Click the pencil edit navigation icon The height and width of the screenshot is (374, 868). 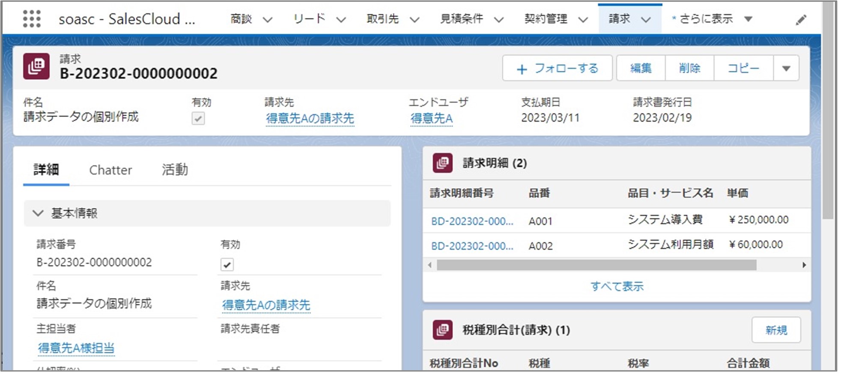tap(801, 20)
